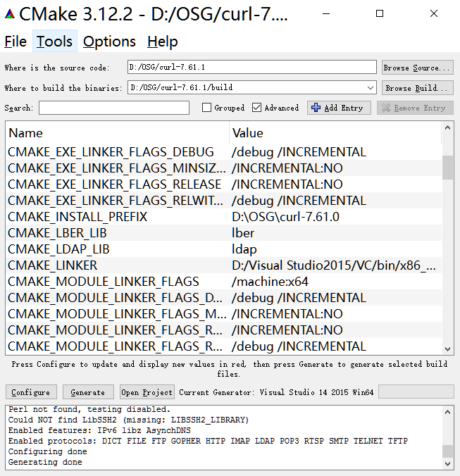Click the down arrow of the variable list scrollbar
The height and width of the screenshot is (476, 460).
[x=447, y=349]
